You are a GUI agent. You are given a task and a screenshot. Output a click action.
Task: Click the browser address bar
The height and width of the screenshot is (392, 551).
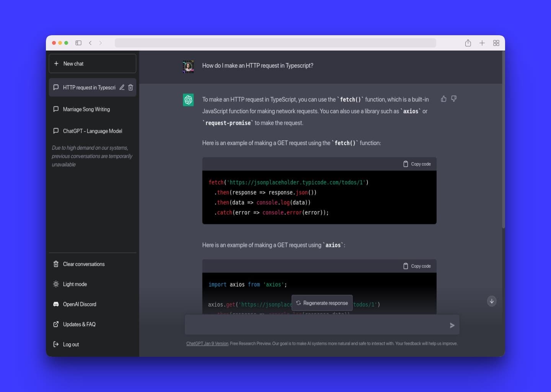point(275,43)
